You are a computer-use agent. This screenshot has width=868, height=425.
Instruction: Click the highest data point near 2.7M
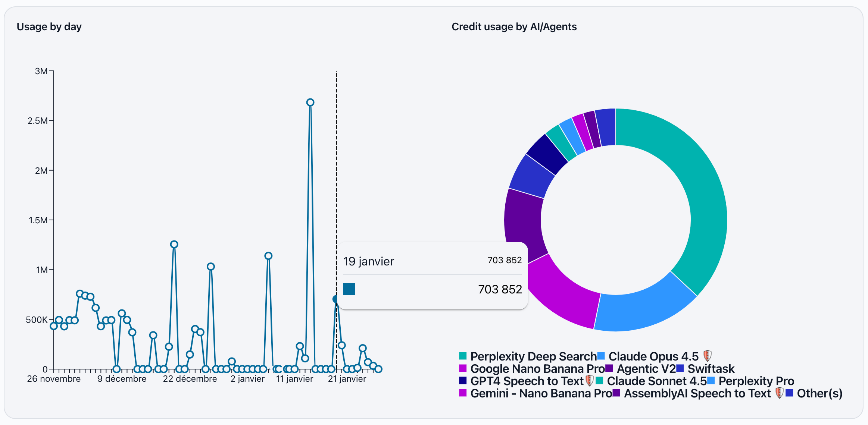(x=310, y=103)
